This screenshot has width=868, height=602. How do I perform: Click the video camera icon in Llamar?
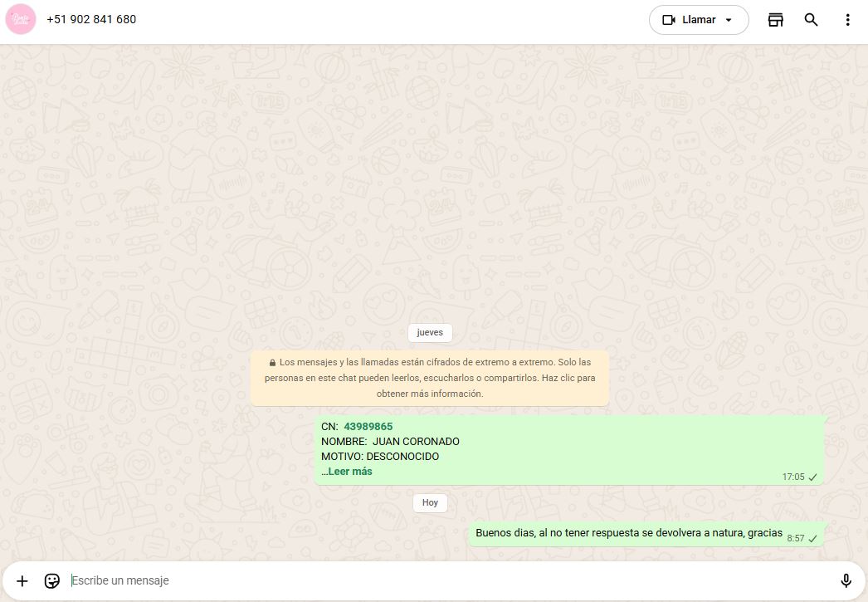point(669,20)
